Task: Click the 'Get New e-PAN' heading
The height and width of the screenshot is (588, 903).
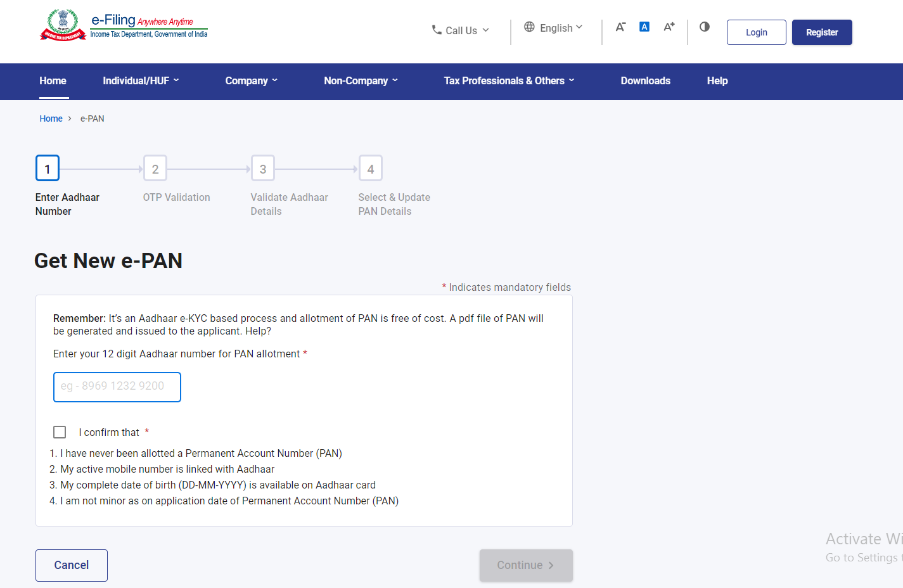Action: point(108,261)
